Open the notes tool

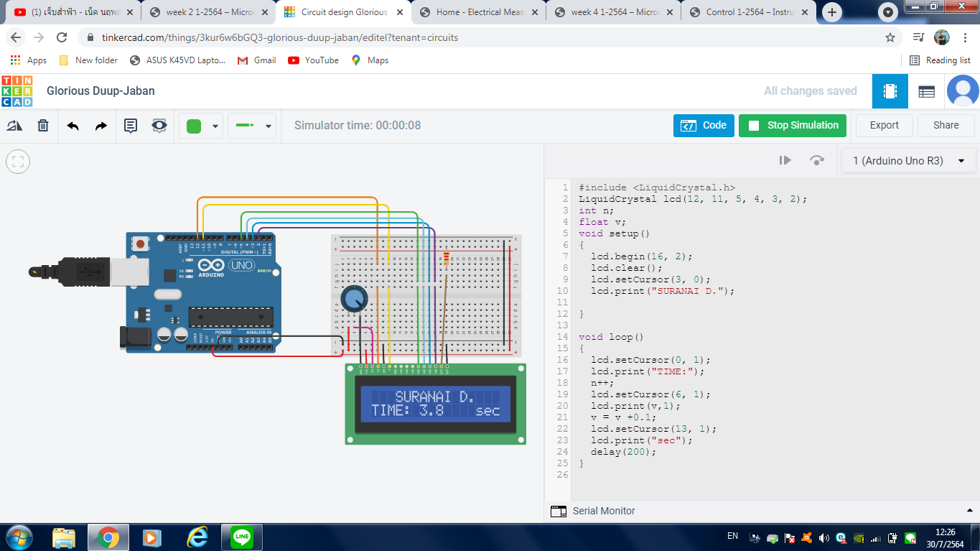(x=131, y=126)
